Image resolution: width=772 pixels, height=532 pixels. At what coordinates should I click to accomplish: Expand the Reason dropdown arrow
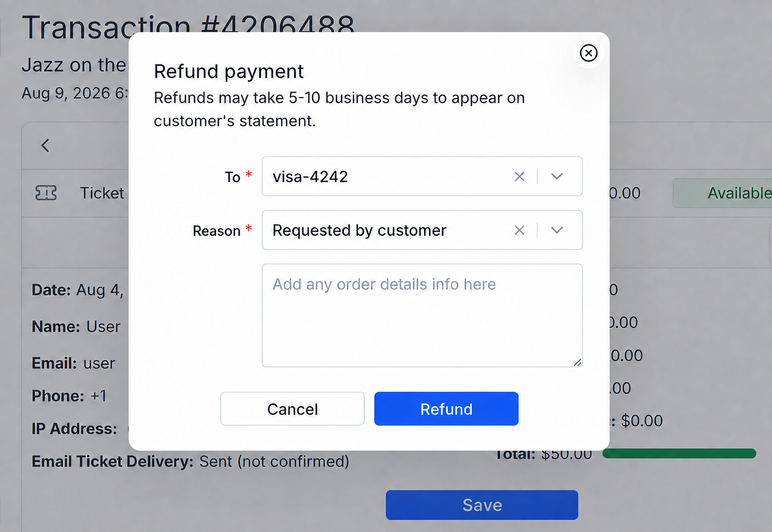click(x=557, y=230)
